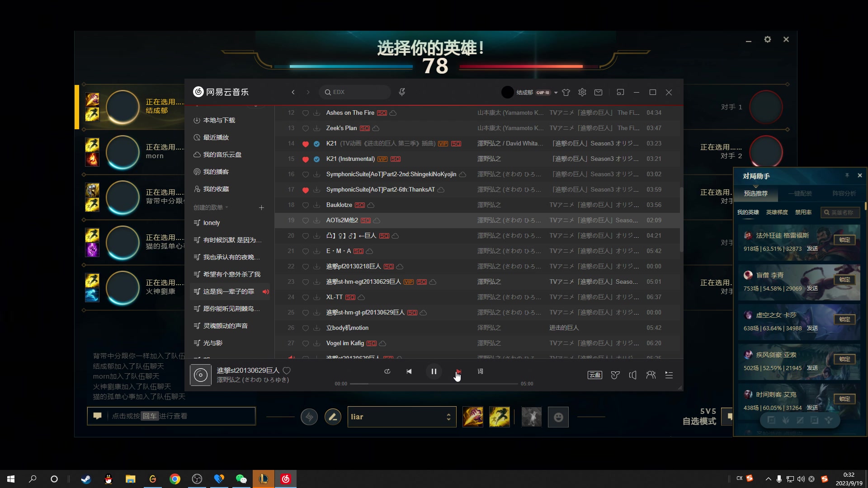Collapse the 创建的歌单 section

tap(211, 207)
